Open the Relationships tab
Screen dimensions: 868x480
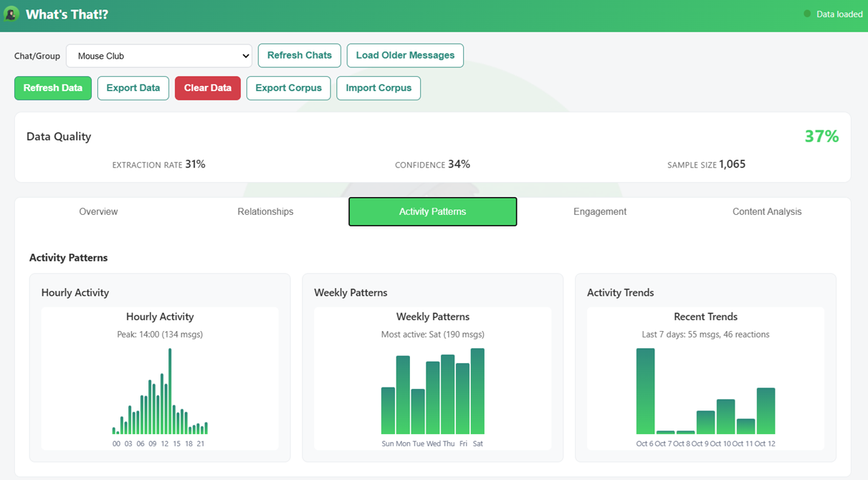tap(265, 212)
